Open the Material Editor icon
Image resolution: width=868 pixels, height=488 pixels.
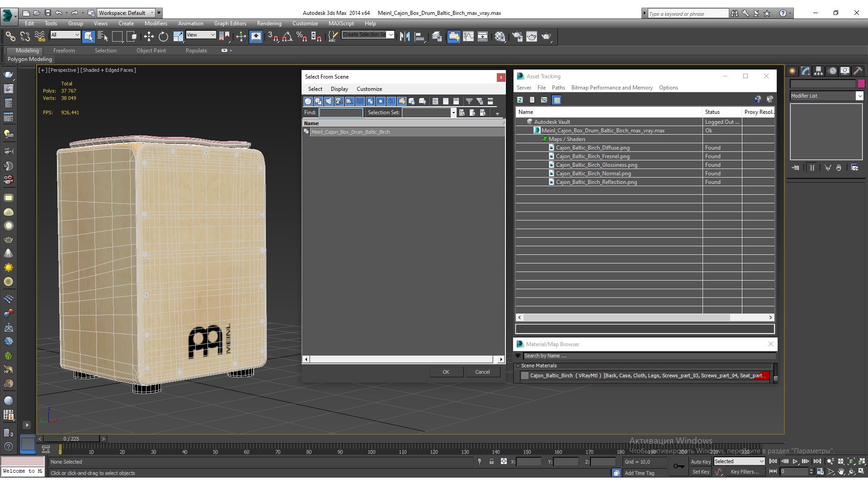pos(500,37)
